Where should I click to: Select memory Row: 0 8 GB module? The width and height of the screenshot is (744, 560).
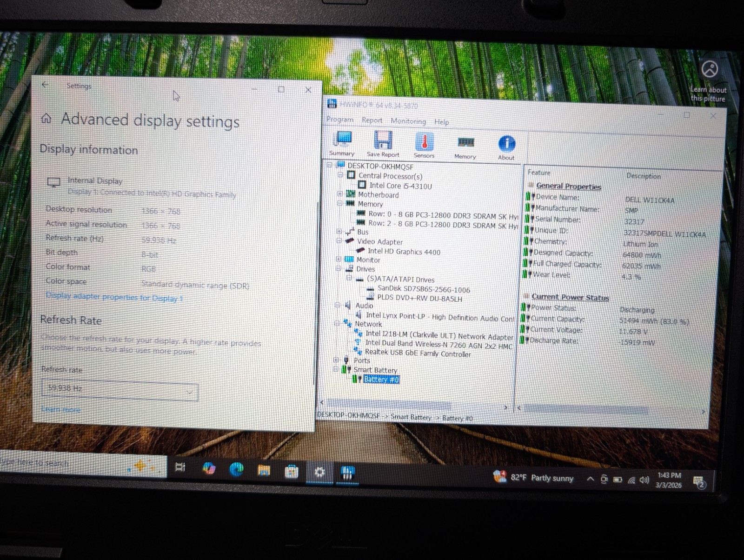click(443, 214)
